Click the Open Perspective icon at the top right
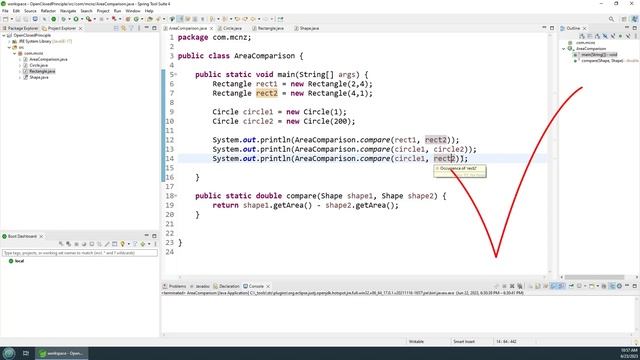 (624, 19)
